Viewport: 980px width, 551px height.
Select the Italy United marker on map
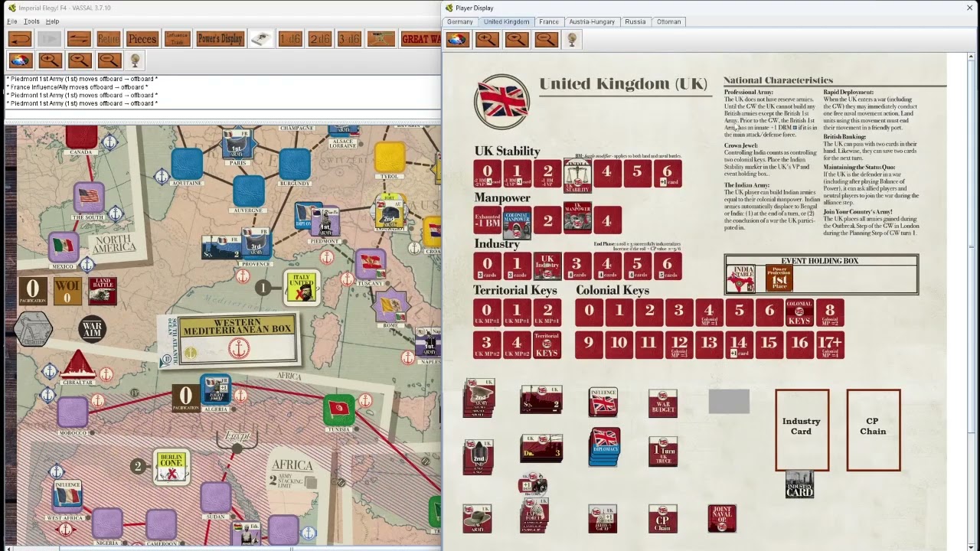pyautogui.click(x=302, y=288)
